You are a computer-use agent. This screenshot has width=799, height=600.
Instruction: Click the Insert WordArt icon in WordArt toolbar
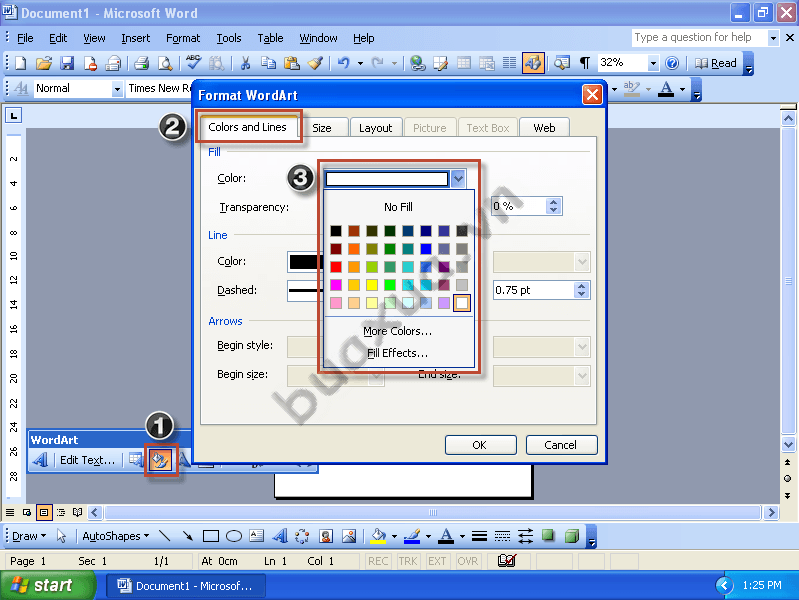(x=41, y=460)
